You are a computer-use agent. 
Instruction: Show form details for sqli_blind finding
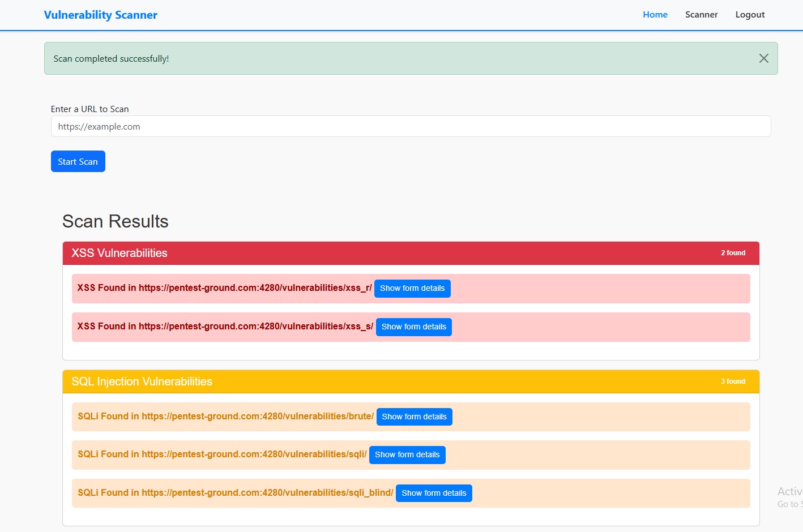tap(434, 494)
